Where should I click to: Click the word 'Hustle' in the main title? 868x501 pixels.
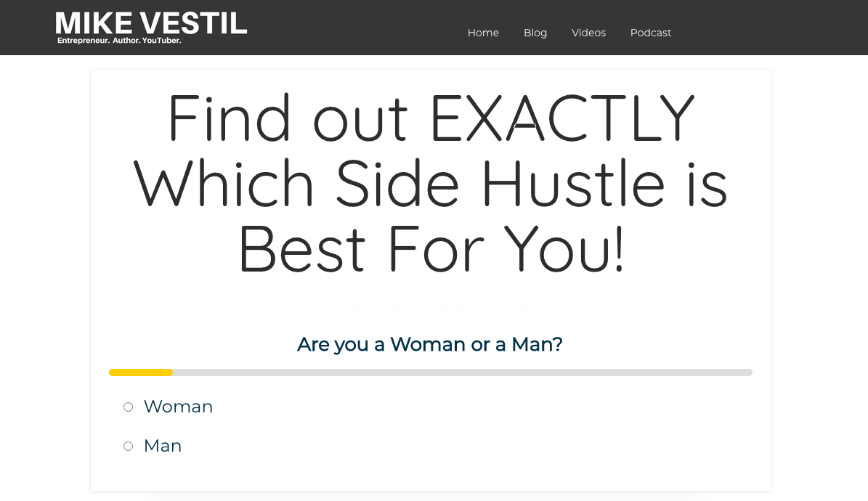(573, 183)
